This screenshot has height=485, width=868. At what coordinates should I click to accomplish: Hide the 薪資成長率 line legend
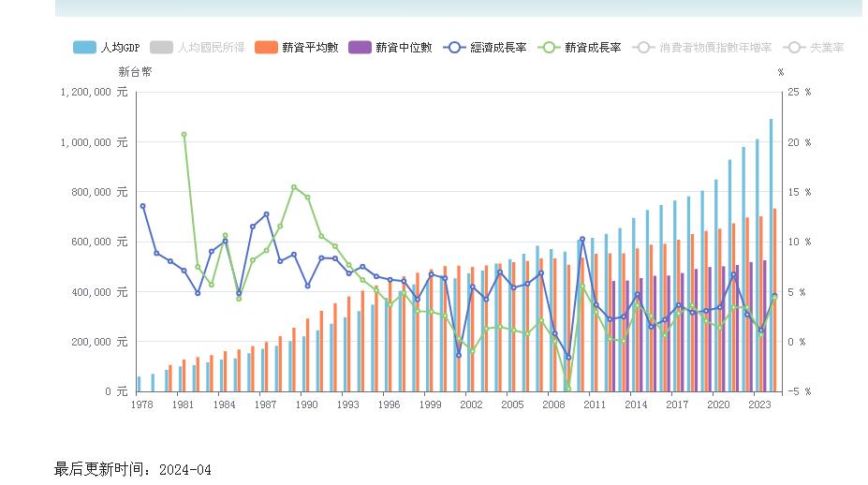tap(579, 48)
